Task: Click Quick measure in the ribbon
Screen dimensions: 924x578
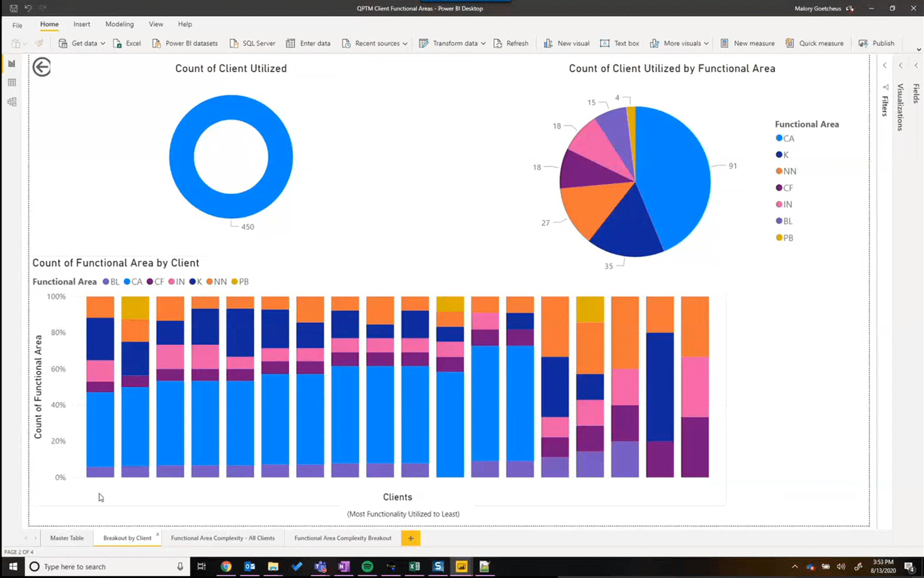Action: click(814, 43)
